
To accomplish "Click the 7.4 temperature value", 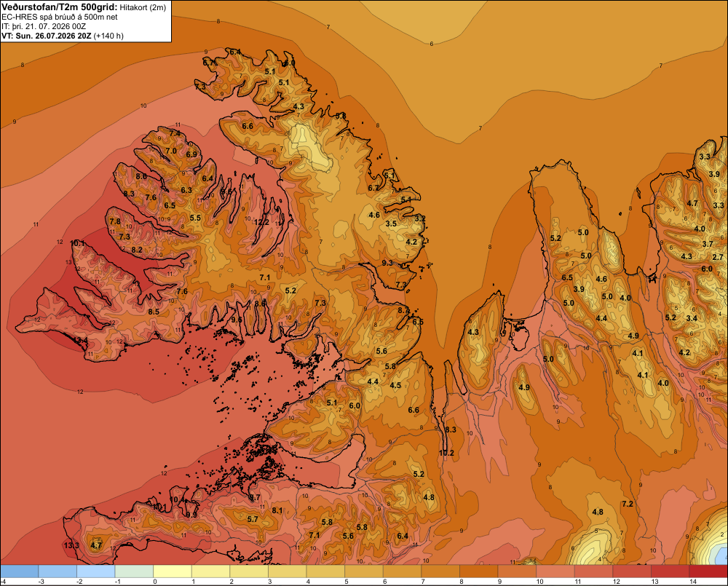I will 175,133.
